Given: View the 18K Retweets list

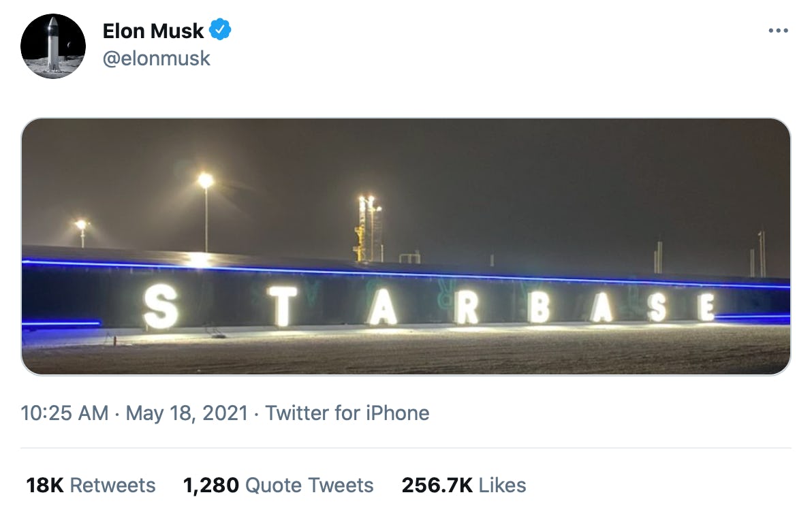Looking at the screenshot, I should (90, 485).
